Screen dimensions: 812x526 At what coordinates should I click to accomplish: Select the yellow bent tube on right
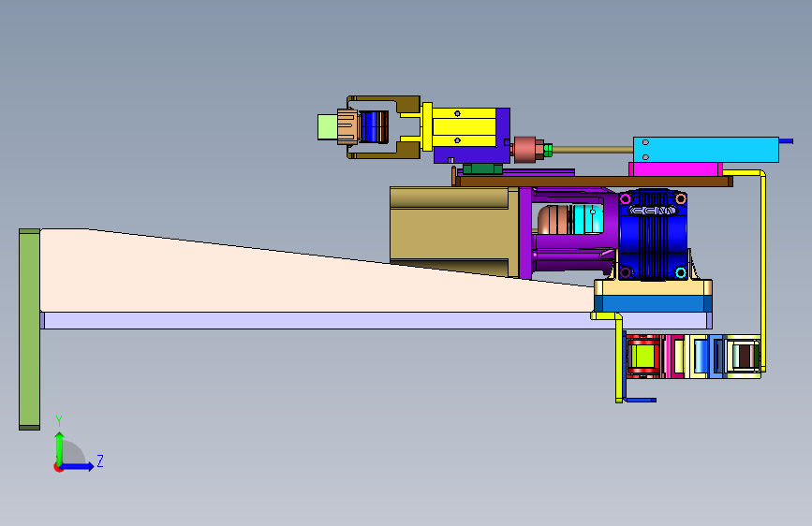point(762,270)
